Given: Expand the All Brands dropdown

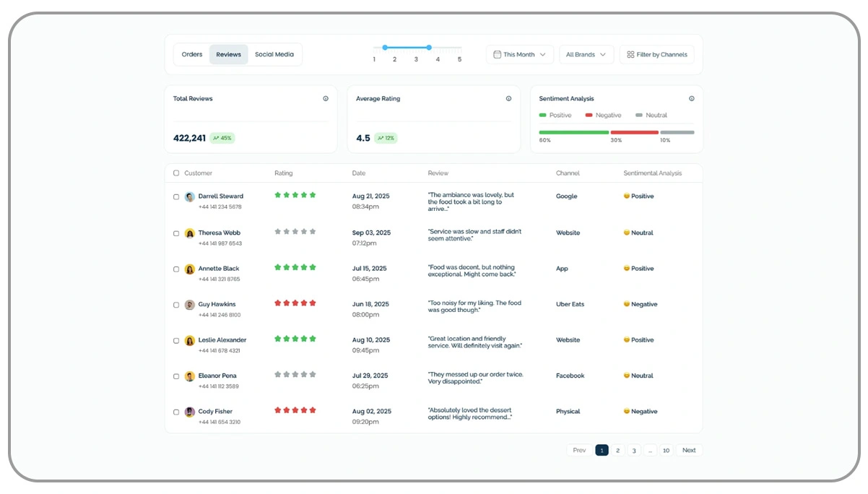Looking at the screenshot, I should 586,54.
